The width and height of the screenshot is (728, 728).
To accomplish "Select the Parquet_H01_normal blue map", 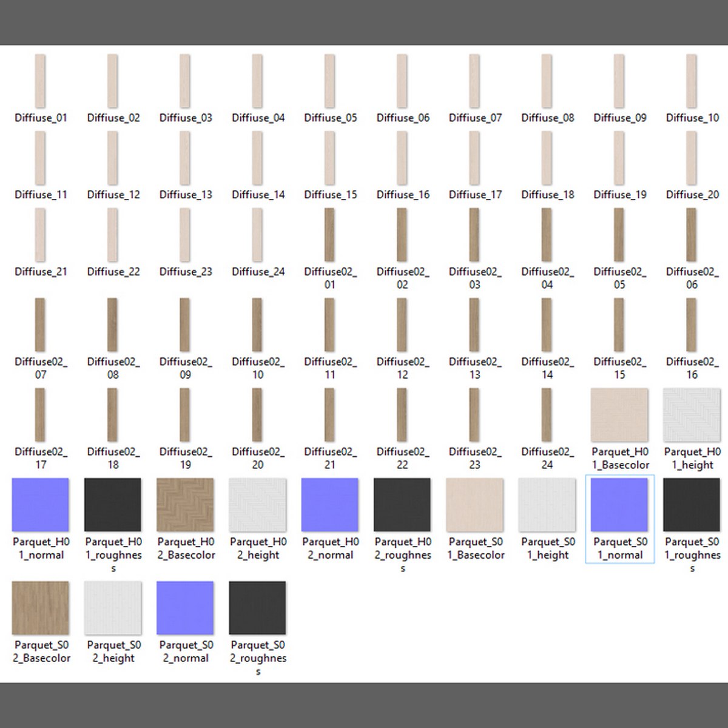I will 40,505.
